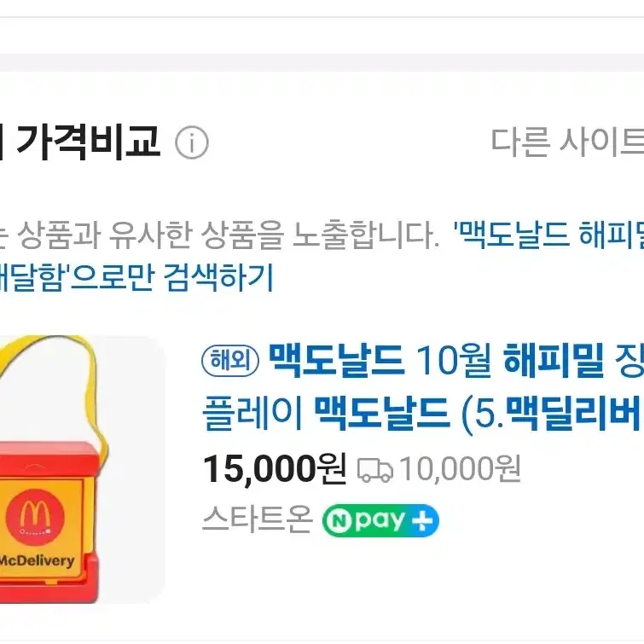644x644 pixels.
Task: Open the 다른 사이트 link
Action: [567, 142]
